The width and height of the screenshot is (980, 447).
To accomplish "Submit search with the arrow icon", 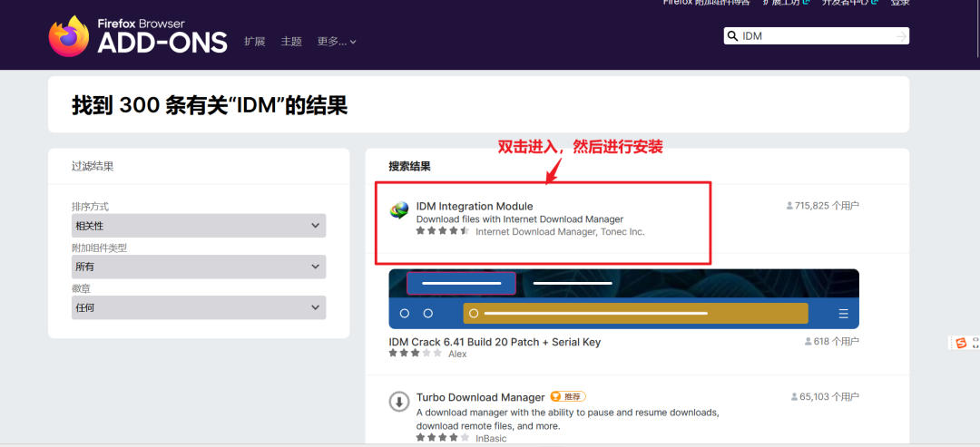I will click(x=901, y=36).
